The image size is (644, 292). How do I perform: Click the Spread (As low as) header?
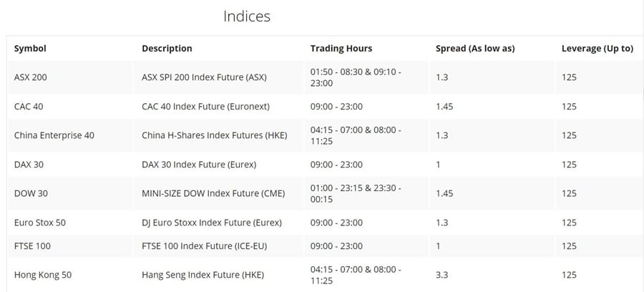point(475,49)
